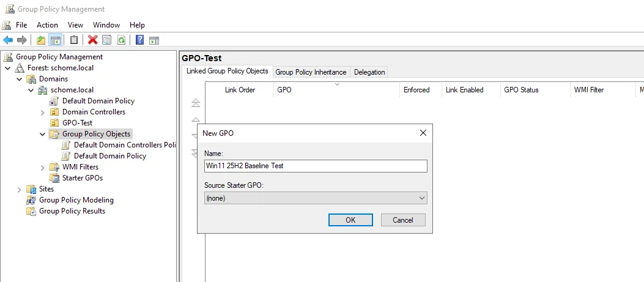Switch to Group Policy Inheritance tab
The width and height of the screenshot is (644, 282).
pyautogui.click(x=311, y=72)
